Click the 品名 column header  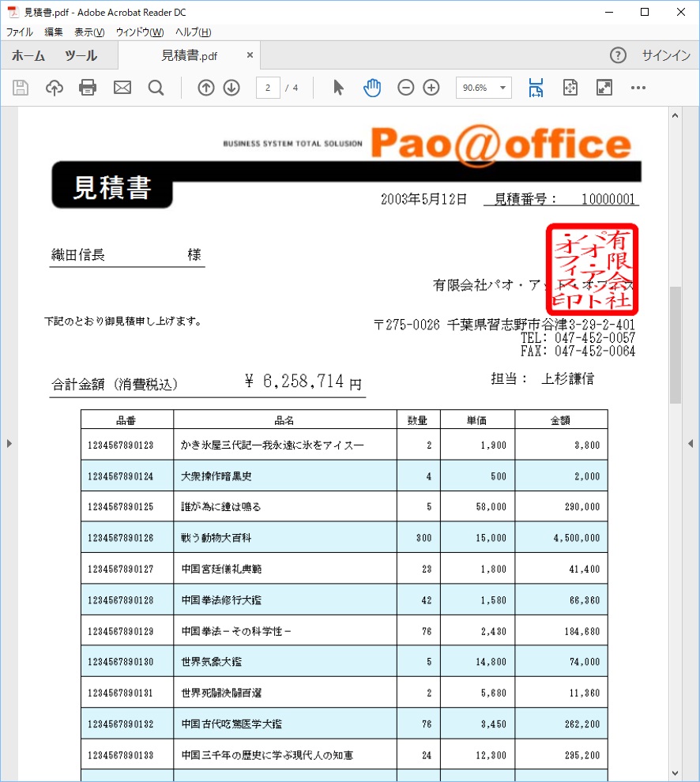(x=284, y=420)
